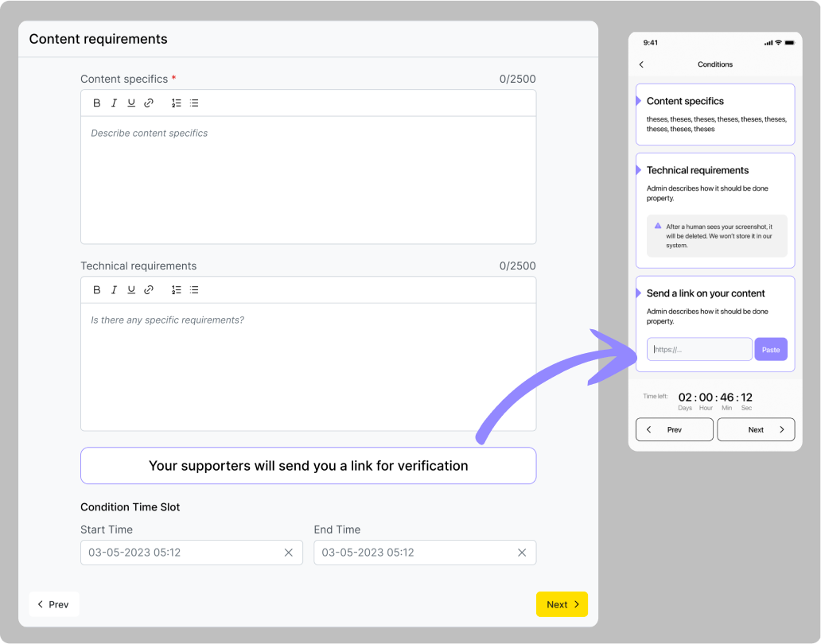The width and height of the screenshot is (821, 644).
Task: Add bulleted list in Technical requirements editor
Action: pyautogui.click(x=194, y=290)
